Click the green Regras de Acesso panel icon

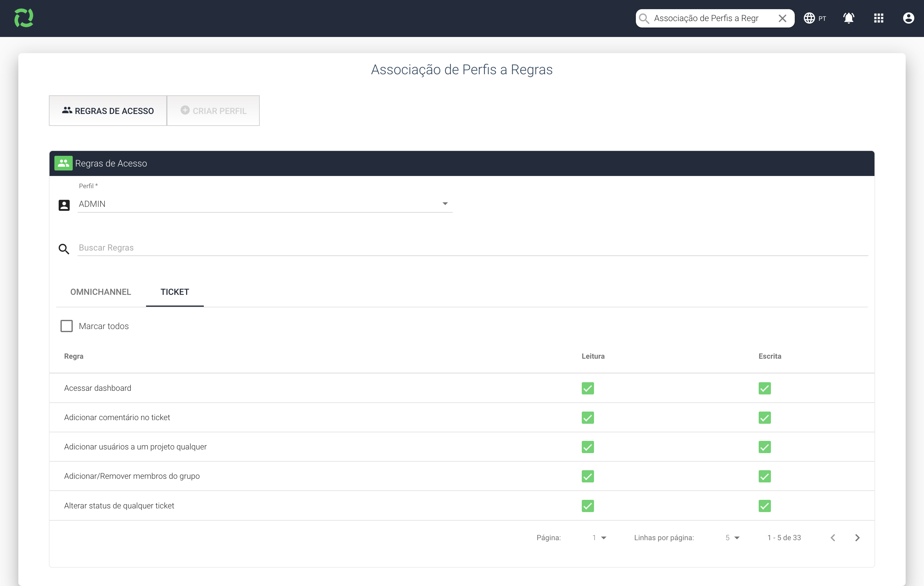coord(63,163)
